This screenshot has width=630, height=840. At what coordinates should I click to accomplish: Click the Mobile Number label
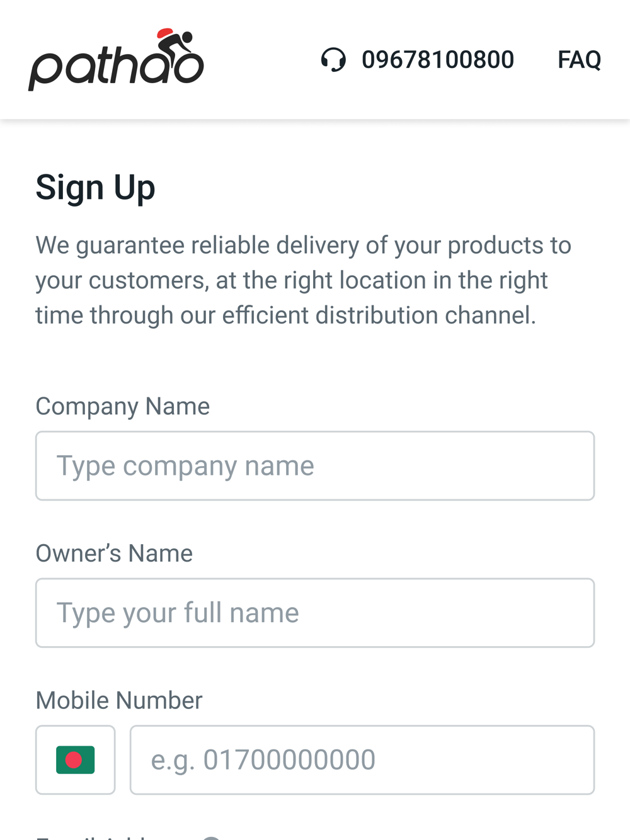tap(119, 700)
